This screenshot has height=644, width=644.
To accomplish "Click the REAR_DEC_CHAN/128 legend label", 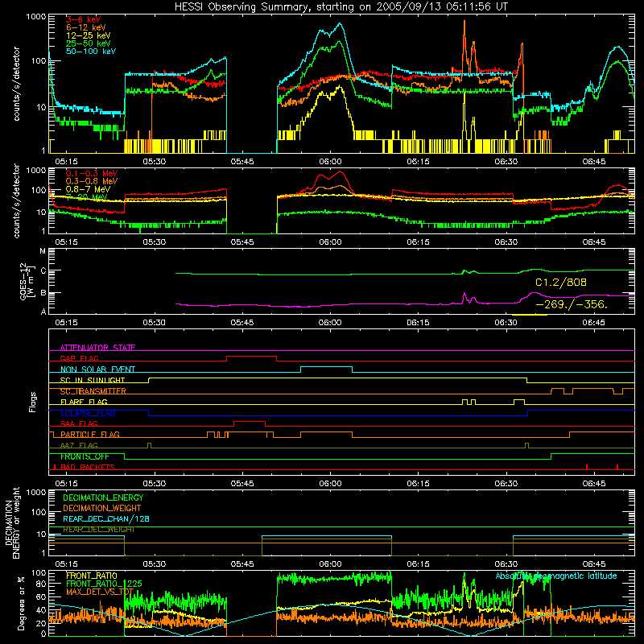I will coord(106,519).
